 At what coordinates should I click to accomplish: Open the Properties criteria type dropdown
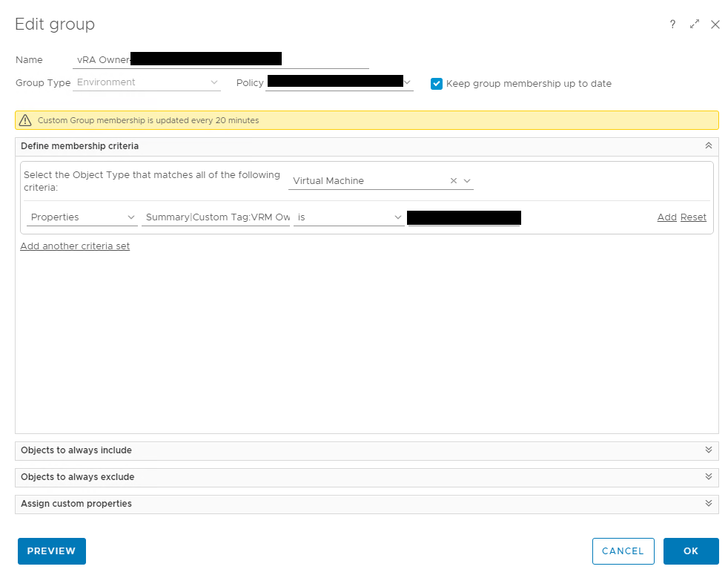coord(82,217)
